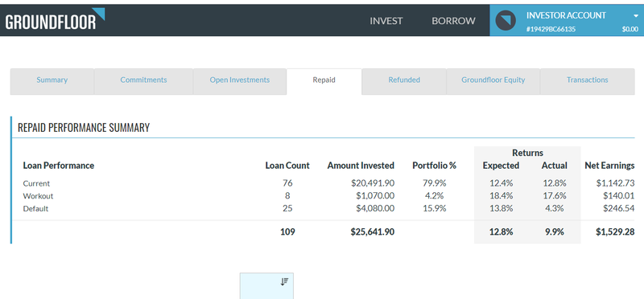Click the investor account avatar icon
The image size is (644, 299).
tap(506, 21)
